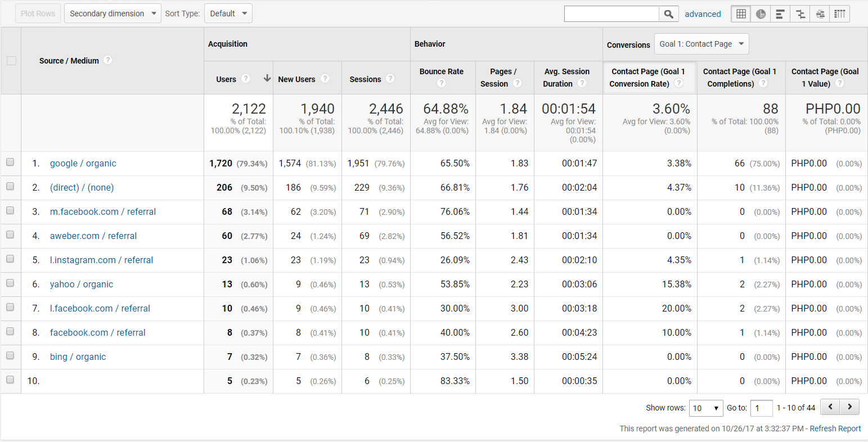Toggle the select-all checkbox in table header

tap(11, 61)
